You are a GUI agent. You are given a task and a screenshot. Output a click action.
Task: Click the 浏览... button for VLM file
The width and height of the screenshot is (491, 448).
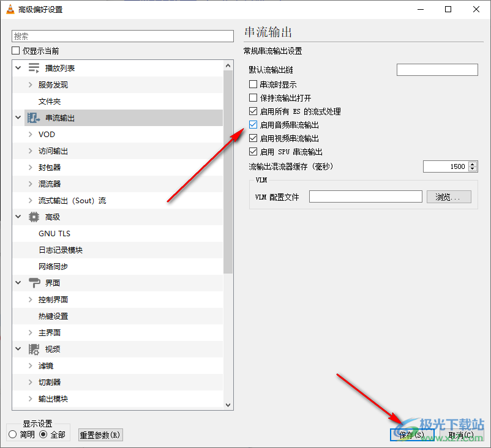(449, 196)
